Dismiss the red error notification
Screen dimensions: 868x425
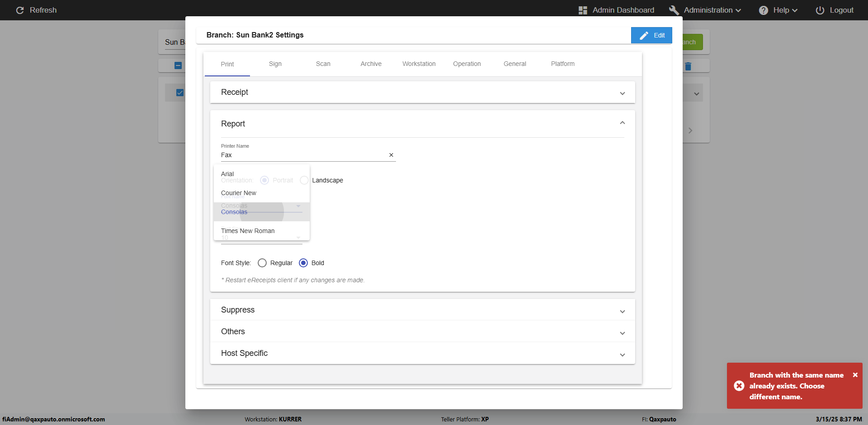click(x=855, y=375)
